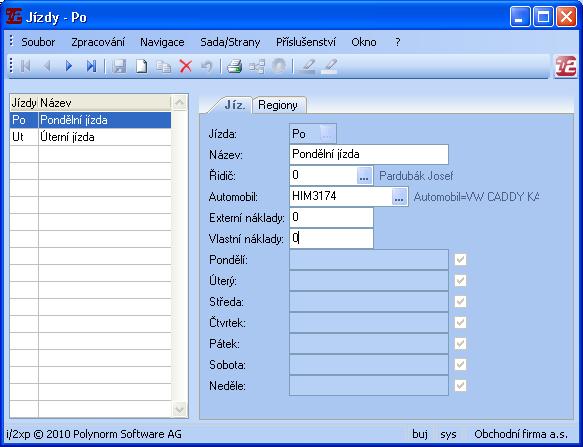Viewport: 583px width, 447px height.
Task: Save record with floppy disk icon
Action: click(x=119, y=67)
